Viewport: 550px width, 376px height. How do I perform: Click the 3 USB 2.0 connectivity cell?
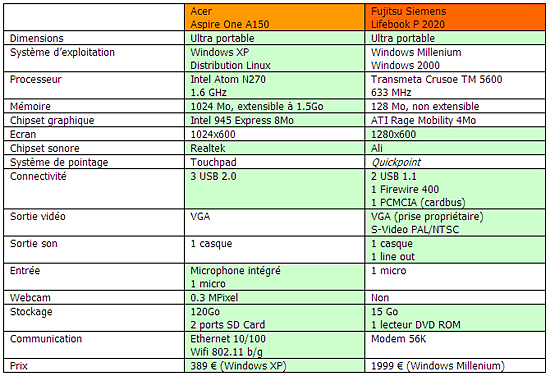tap(274, 189)
